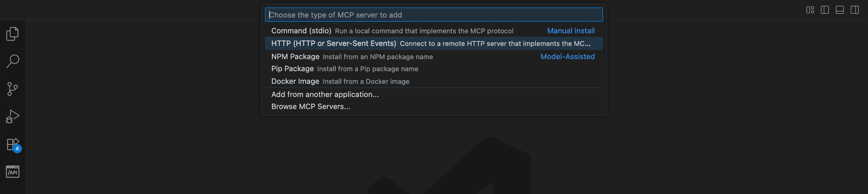Open the Source Control view

pyautogui.click(x=13, y=89)
